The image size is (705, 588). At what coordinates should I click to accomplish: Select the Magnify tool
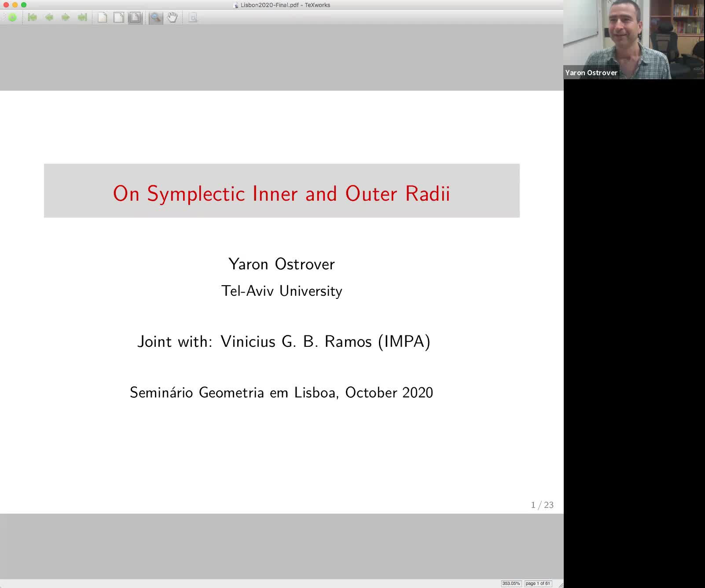pyautogui.click(x=155, y=18)
